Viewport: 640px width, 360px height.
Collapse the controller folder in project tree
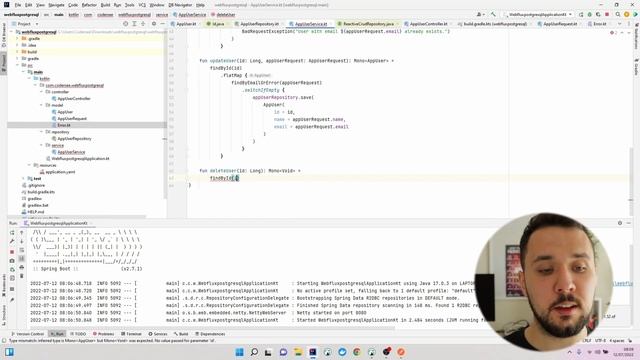click(x=42, y=92)
